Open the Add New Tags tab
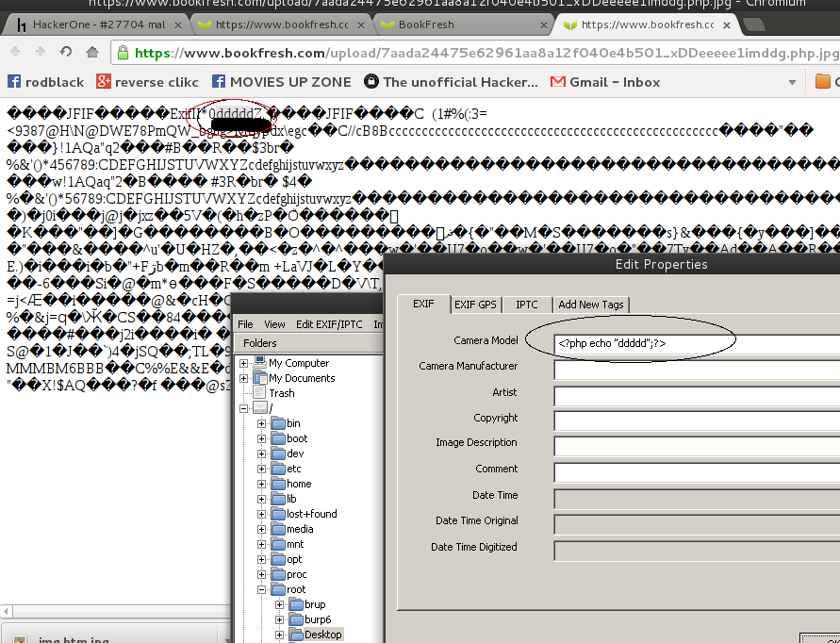The height and width of the screenshot is (643, 840). 589,305
